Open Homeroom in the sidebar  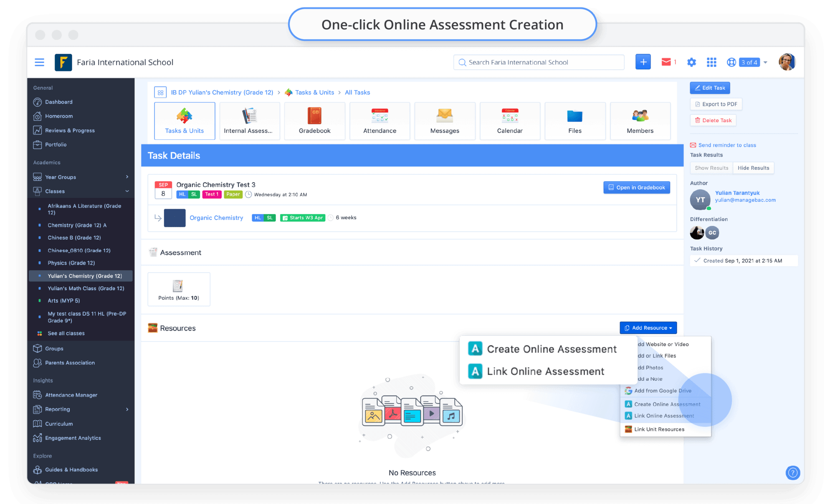pyautogui.click(x=58, y=116)
